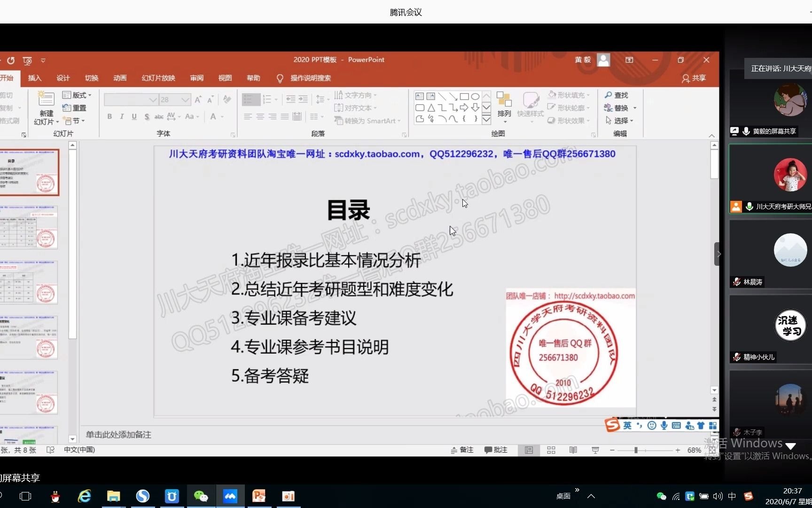Click 转换为 SmartArt button
The image size is (812, 508).
point(367,121)
